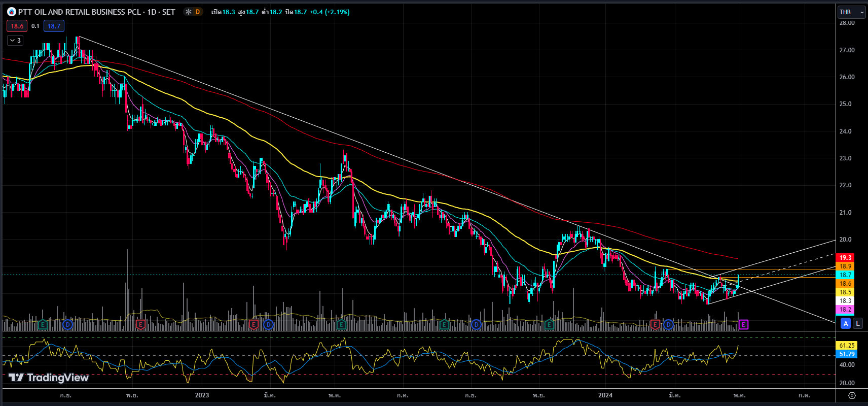The height and width of the screenshot is (406, 868).
Task: Click the asterisk icon beside the symbol title
Action: [188, 12]
